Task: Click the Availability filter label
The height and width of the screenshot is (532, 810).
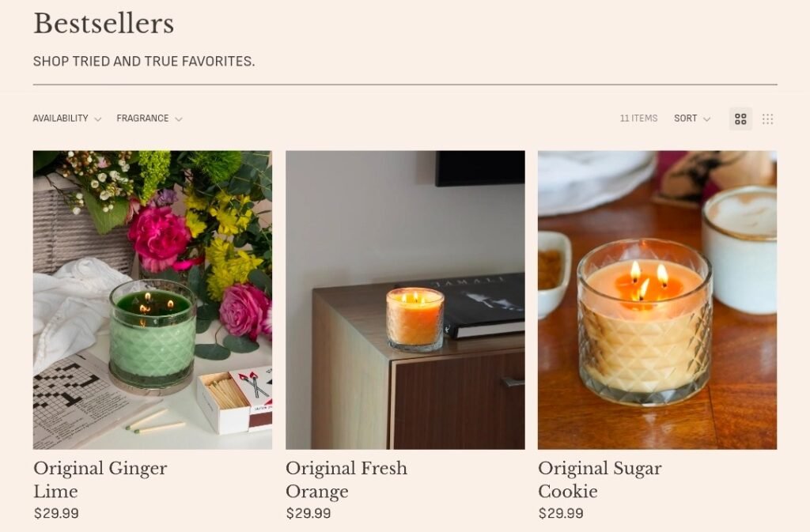Action: coord(60,118)
